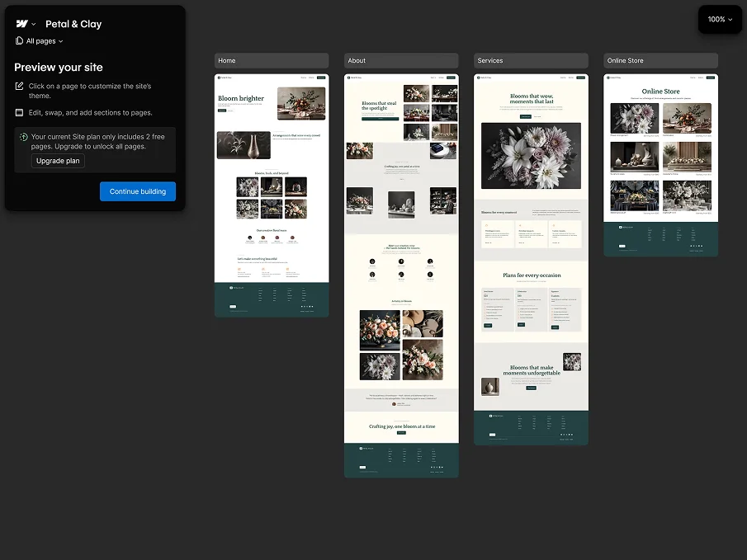The height and width of the screenshot is (560, 747).
Task: Click the Bloom brighter heading on Home
Action: 241,98
